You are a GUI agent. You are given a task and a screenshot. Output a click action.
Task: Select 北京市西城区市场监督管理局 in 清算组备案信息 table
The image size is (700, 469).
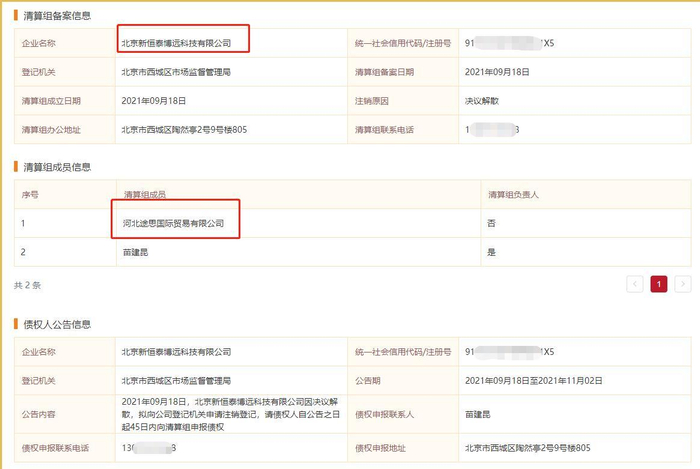click(176, 72)
